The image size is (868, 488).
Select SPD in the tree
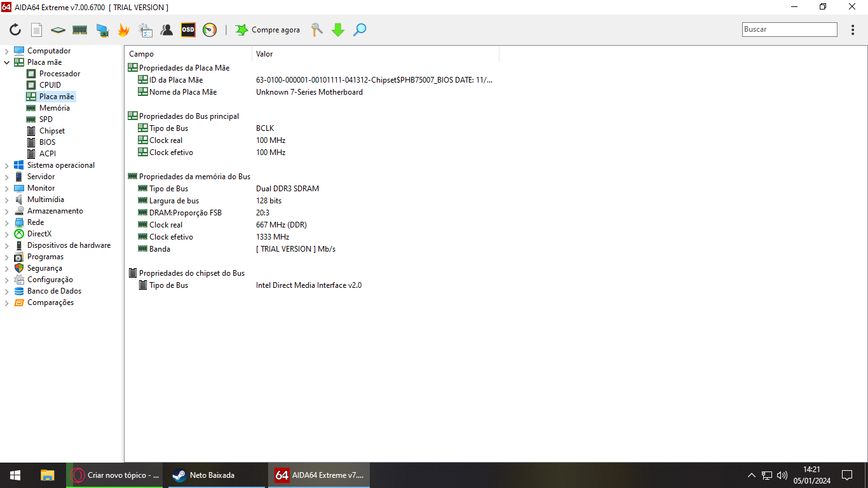(46, 119)
